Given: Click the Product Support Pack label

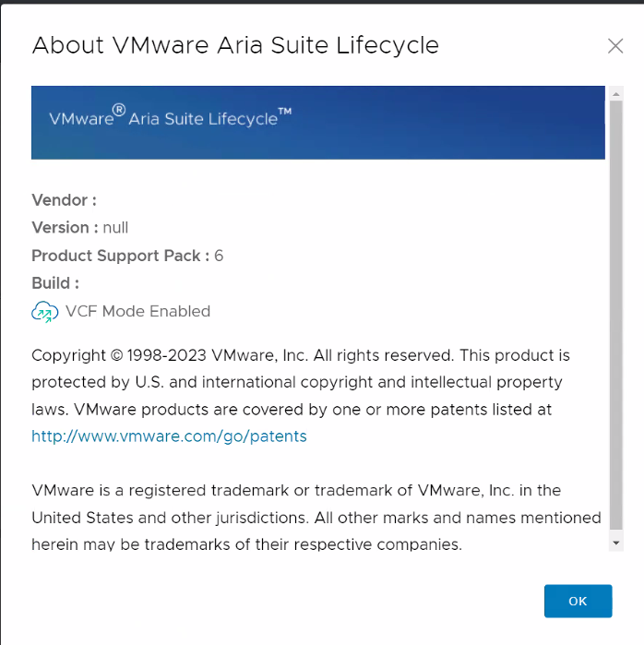Looking at the screenshot, I should click(x=120, y=256).
